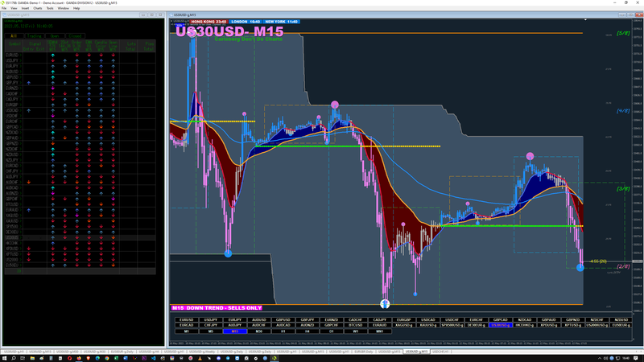Open the Insert menu
Screen dimensions: 644x362
[25, 8]
